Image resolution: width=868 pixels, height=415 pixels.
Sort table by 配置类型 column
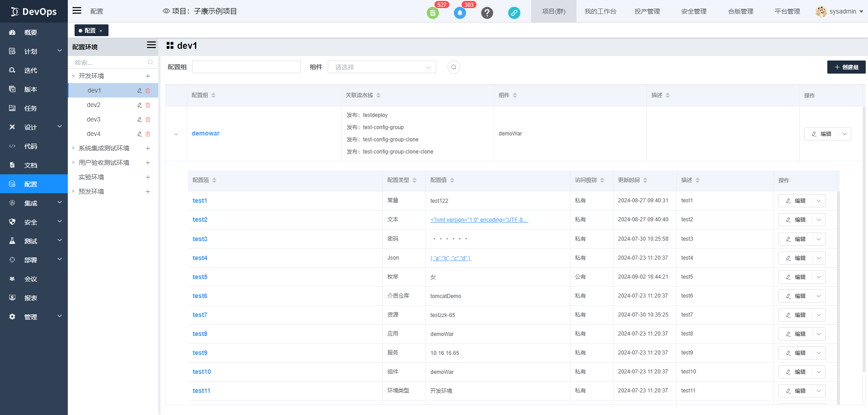point(415,180)
